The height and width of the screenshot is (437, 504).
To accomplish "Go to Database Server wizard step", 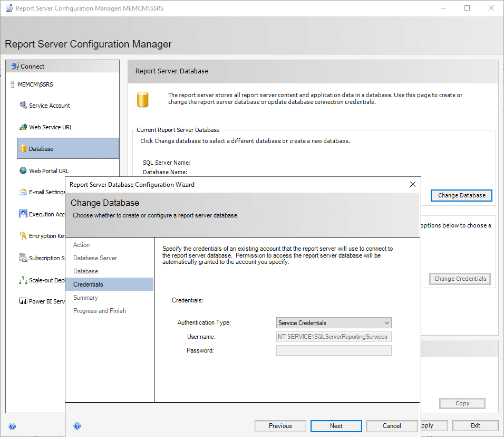I will [95, 258].
